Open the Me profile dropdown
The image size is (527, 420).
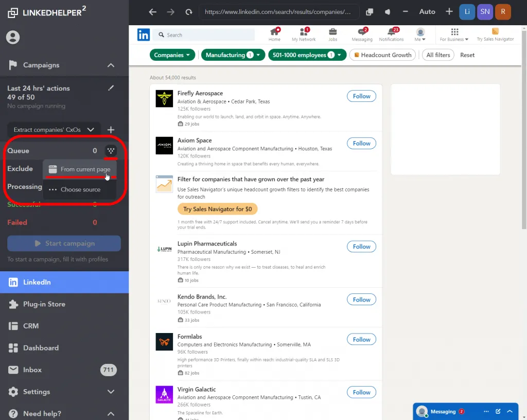click(x=420, y=34)
